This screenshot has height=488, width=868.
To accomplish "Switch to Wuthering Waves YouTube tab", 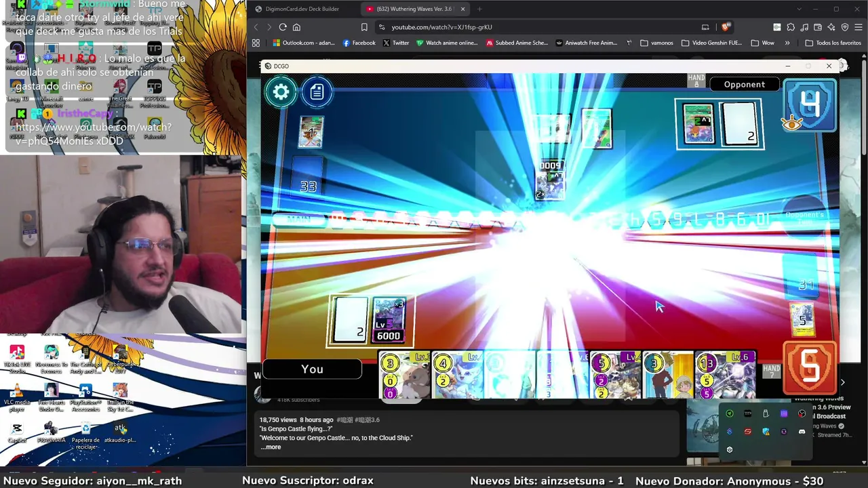I will point(415,9).
